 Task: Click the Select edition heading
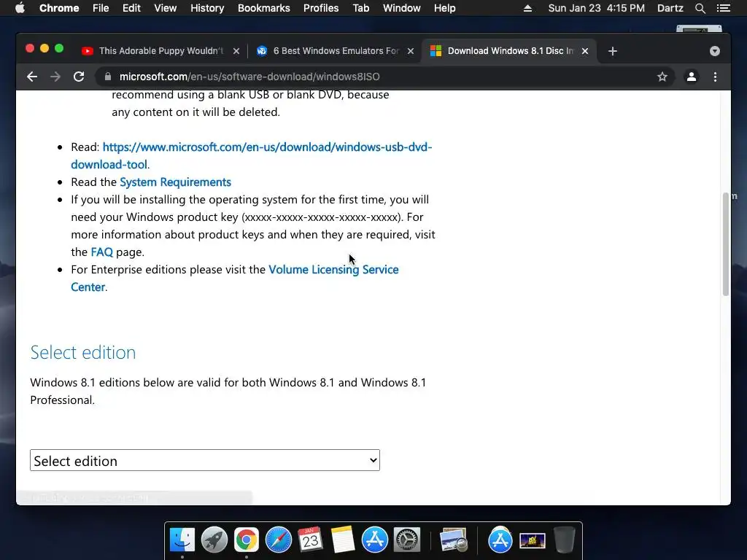pos(83,352)
